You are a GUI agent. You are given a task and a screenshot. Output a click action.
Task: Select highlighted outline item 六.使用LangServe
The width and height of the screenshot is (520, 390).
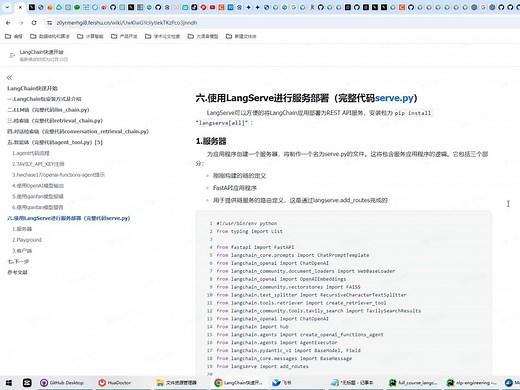coord(68,218)
